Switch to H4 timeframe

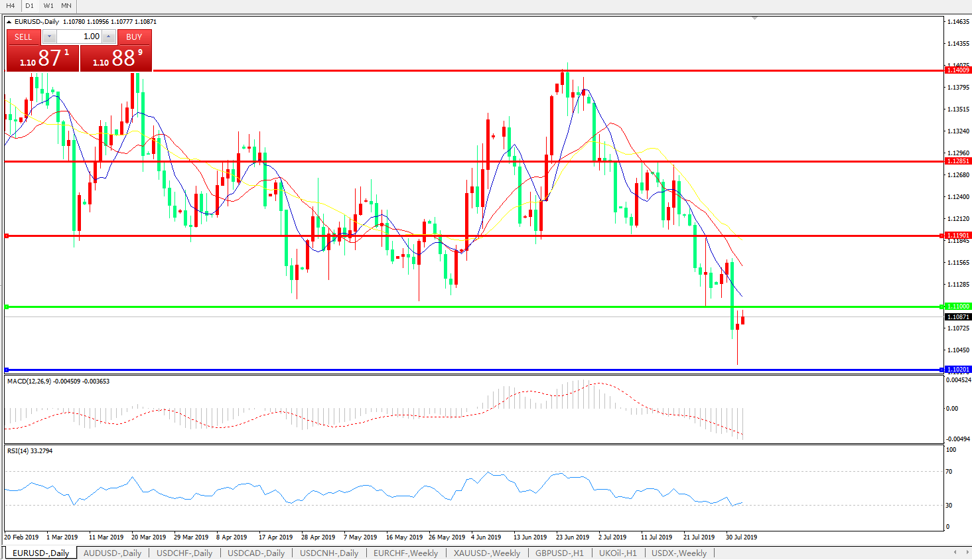pos(11,6)
